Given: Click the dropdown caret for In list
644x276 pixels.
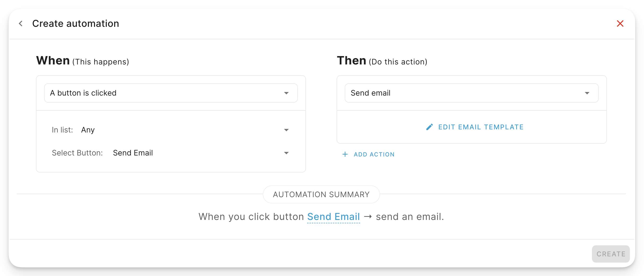Looking at the screenshot, I should pos(287,130).
